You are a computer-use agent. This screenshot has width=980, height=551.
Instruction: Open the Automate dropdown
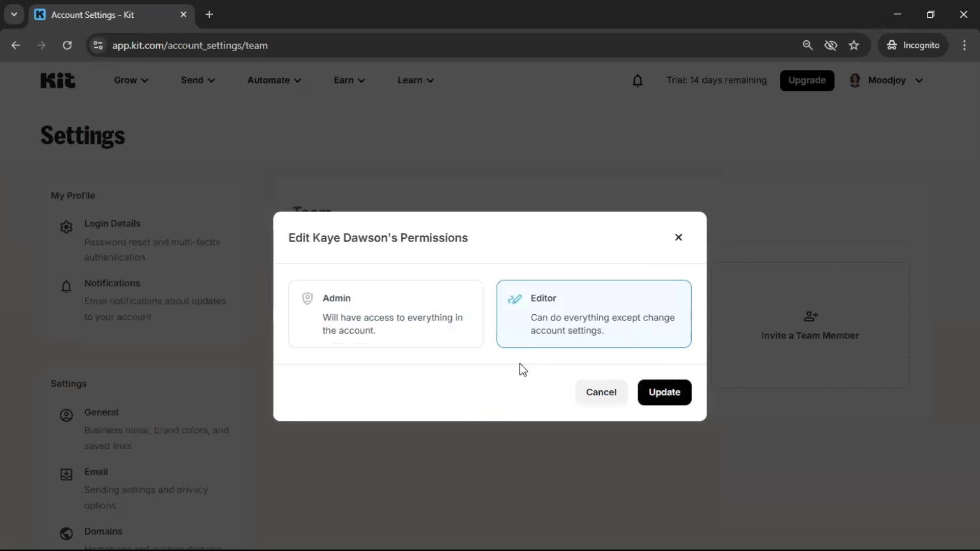point(275,80)
